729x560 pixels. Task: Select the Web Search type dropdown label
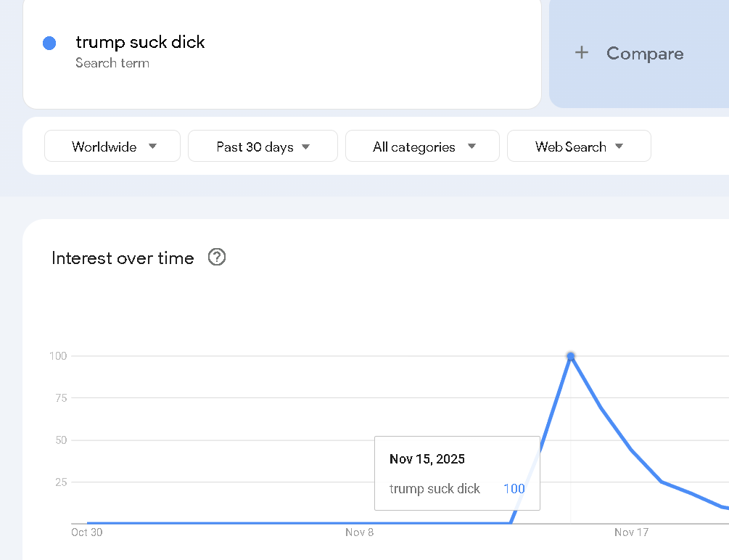pyautogui.click(x=570, y=147)
